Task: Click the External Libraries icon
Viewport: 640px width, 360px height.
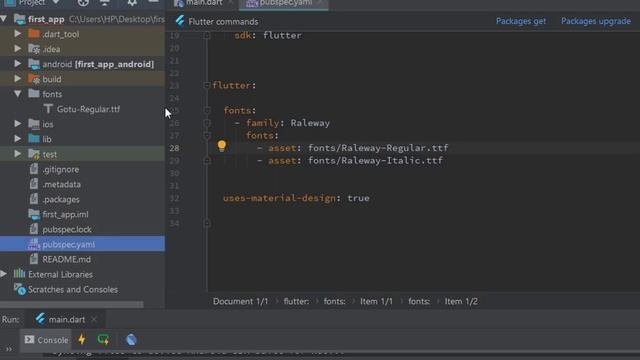Action: coord(19,274)
